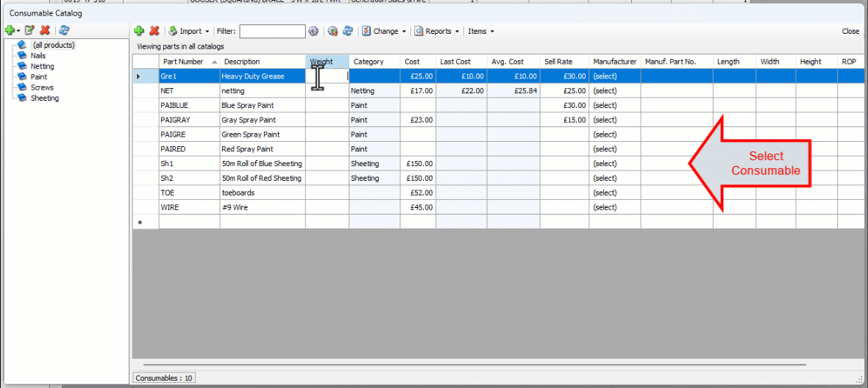Click the icon directly right of the Filter box
Screen dimensions: 868x388
point(314,32)
